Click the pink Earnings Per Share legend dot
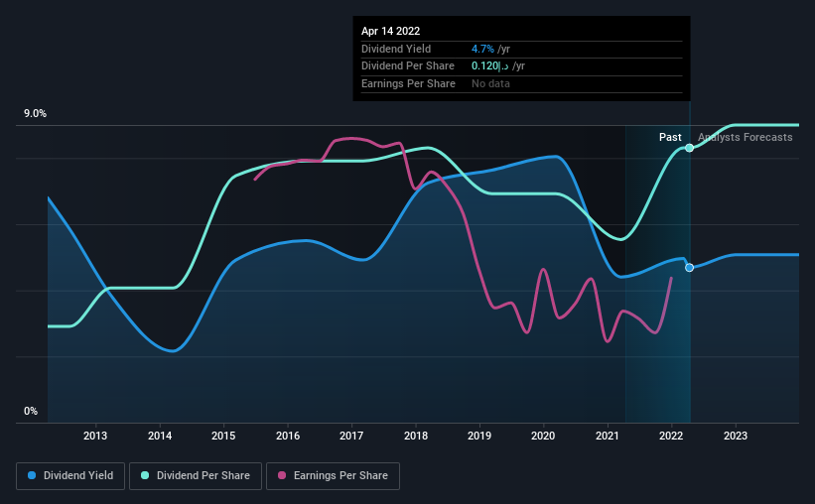815x504 pixels. tap(282, 475)
